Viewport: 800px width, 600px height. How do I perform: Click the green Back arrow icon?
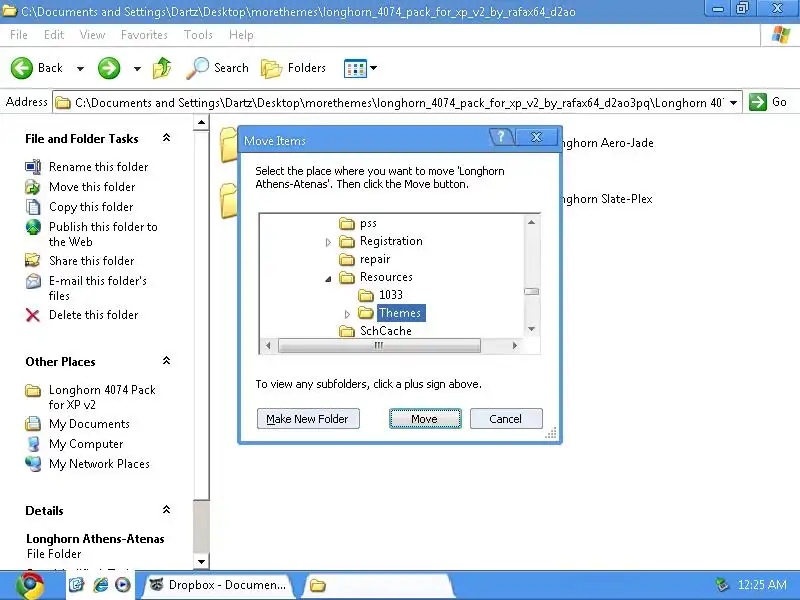point(22,68)
